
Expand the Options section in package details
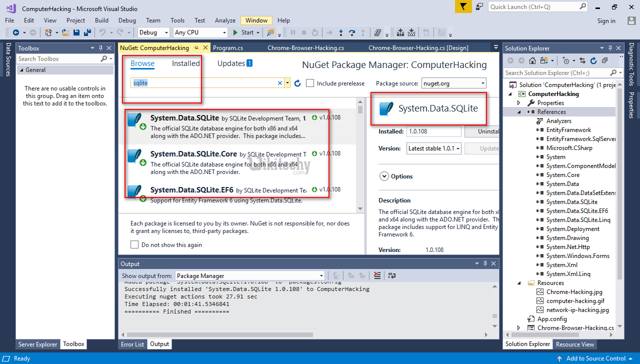[x=384, y=176]
